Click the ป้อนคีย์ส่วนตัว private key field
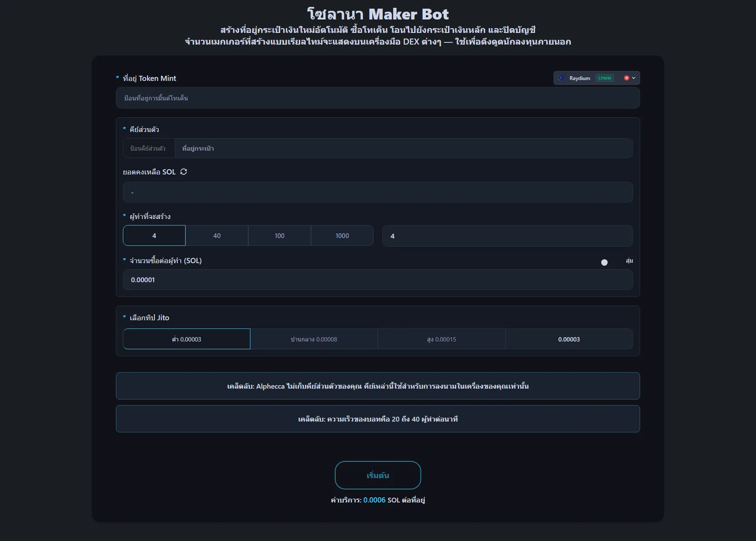The height and width of the screenshot is (541, 756). point(148,148)
